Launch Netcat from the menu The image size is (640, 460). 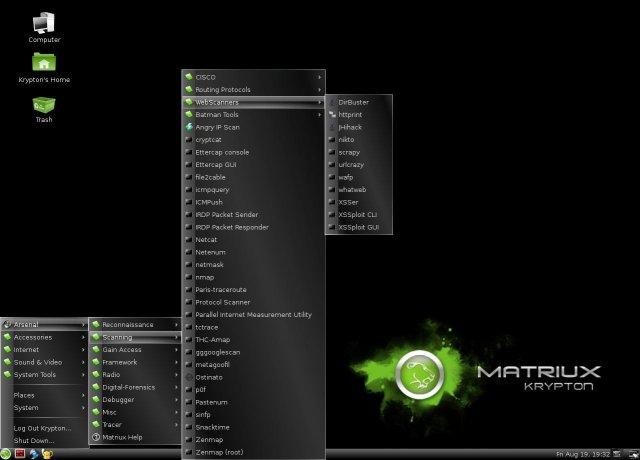253,240
